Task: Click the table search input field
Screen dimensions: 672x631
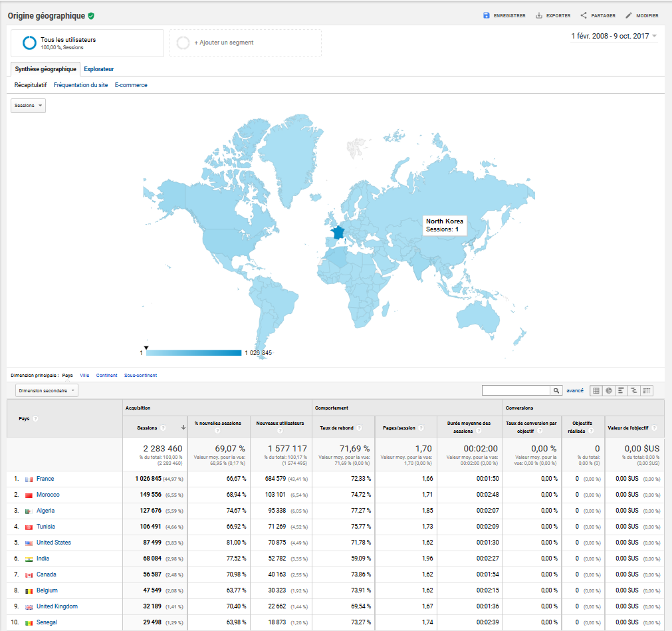Action: pyautogui.click(x=516, y=390)
